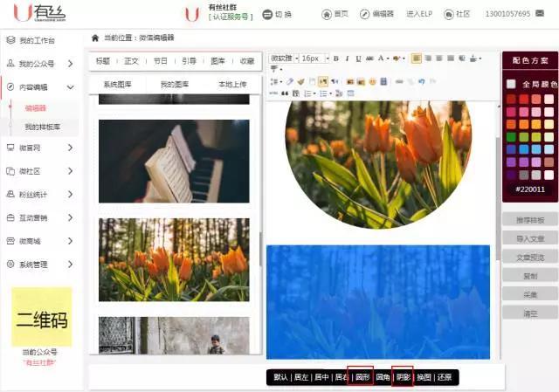Click 还原 in image toolbar

click(445, 377)
